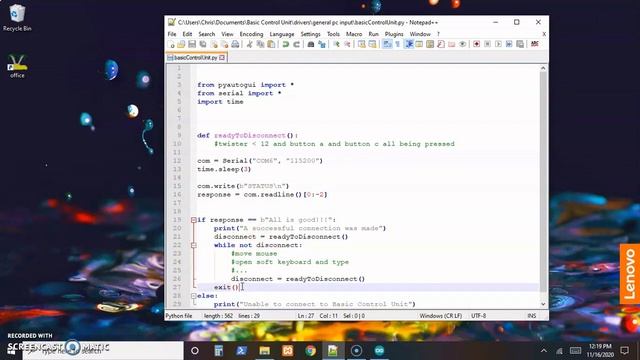Open the Encoding menu

tap(251, 34)
